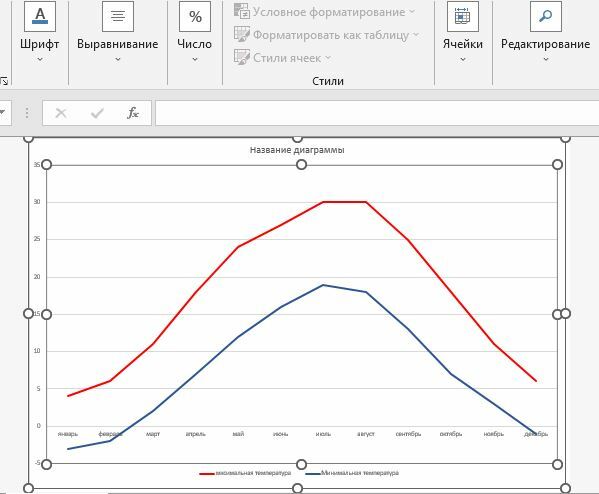The height and width of the screenshot is (494, 599).
Task: Click the август axis label
Action: coord(366,434)
